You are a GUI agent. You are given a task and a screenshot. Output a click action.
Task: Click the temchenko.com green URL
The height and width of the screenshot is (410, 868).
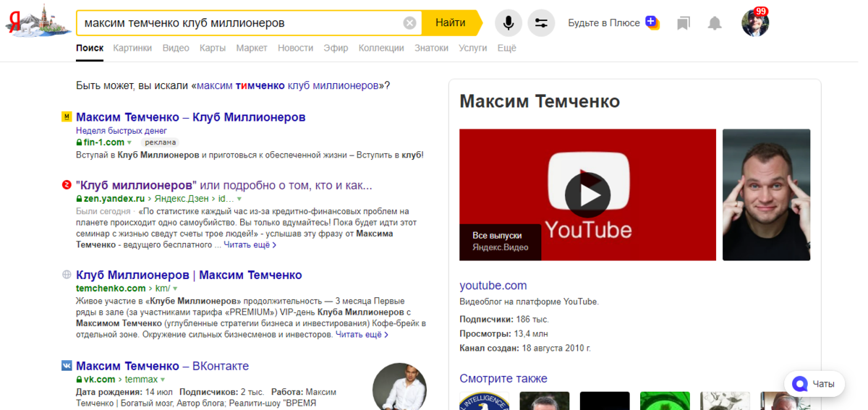coord(111,289)
